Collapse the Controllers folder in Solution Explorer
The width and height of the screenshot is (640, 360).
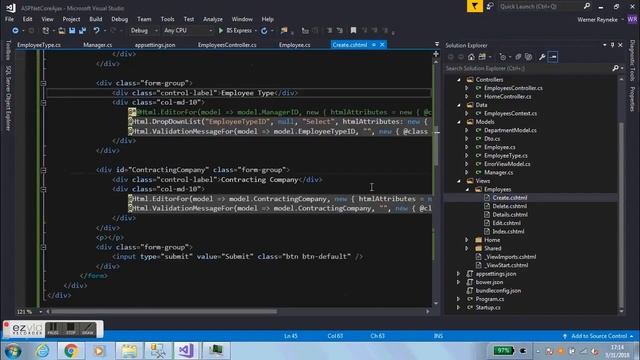click(x=459, y=80)
